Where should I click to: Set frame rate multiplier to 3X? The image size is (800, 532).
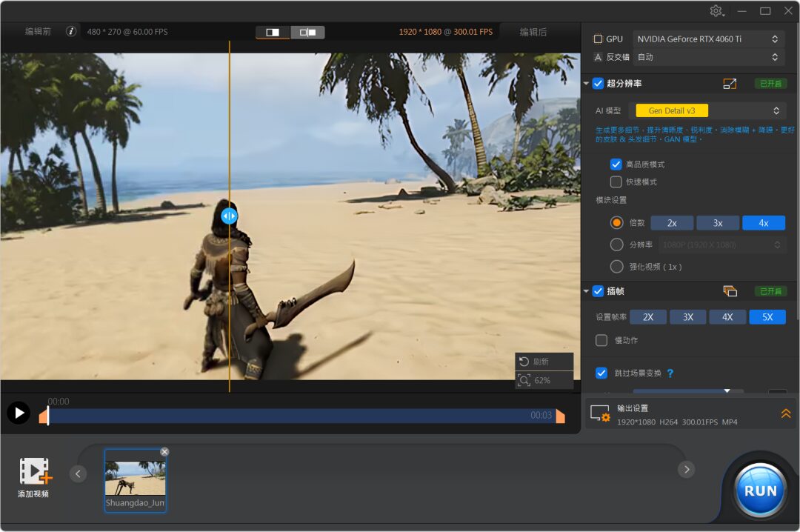(688, 317)
